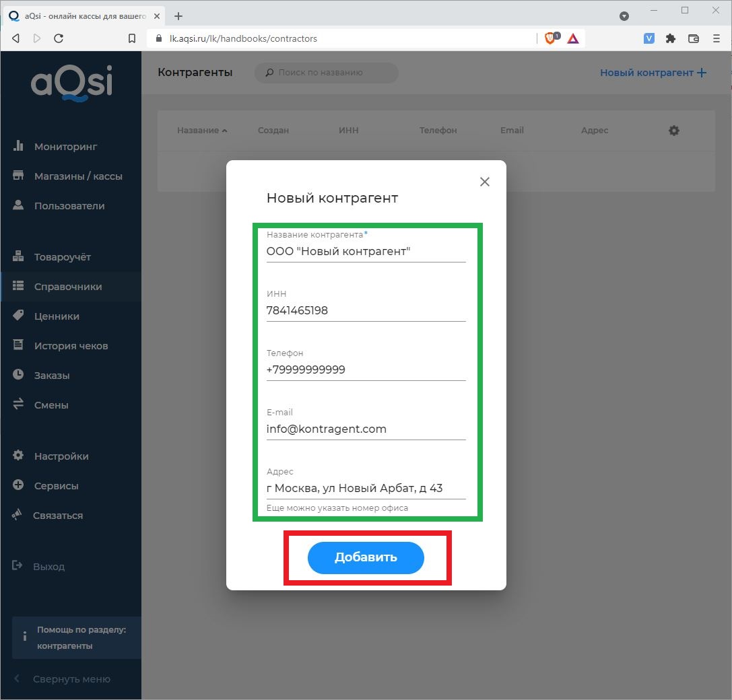The image size is (732, 700).
Task: Click the Адрес input field
Action: point(366,489)
